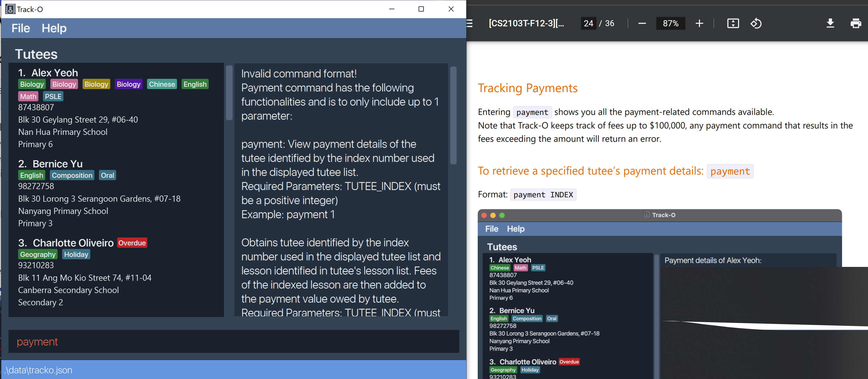Click the tutee list scrollbar thumb
The width and height of the screenshot is (868, 379).
click(x=229, y=93)
